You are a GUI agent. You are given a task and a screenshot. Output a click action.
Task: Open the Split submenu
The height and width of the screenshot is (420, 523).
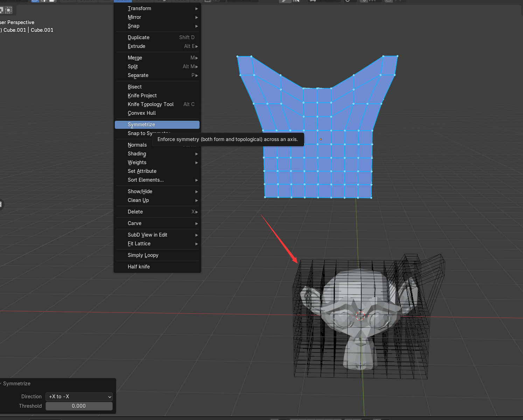pos(157,66)
